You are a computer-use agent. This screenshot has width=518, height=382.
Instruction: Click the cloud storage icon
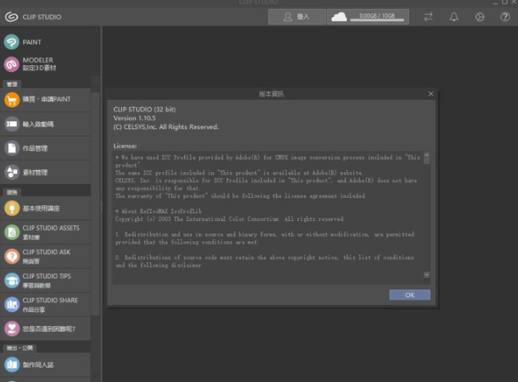(x=339, y=17)
